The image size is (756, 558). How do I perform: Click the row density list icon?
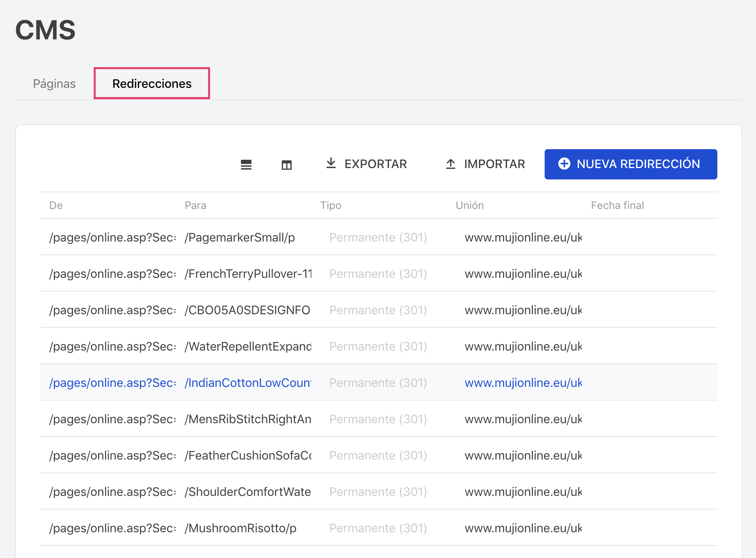point(246,164)
